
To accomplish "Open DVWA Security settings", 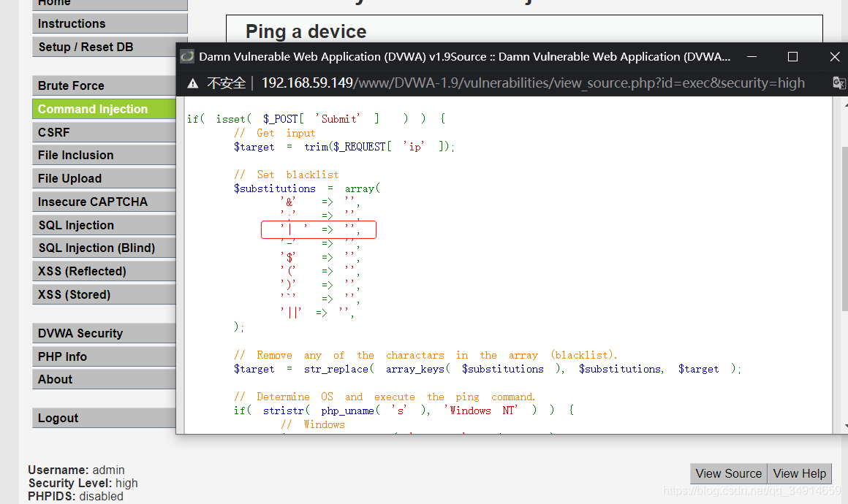I will (x=105, y=333).
